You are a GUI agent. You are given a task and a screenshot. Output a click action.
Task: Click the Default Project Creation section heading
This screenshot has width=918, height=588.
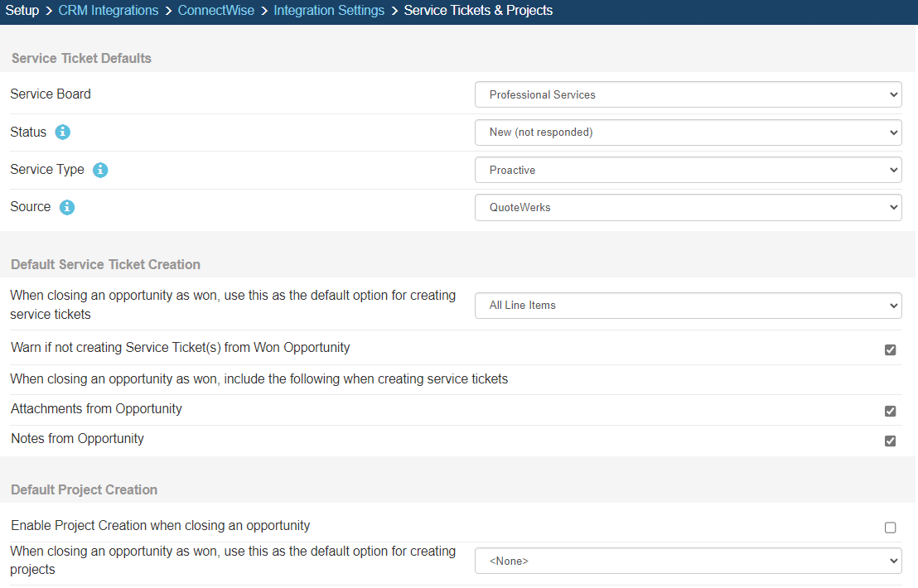pos(84,489)
